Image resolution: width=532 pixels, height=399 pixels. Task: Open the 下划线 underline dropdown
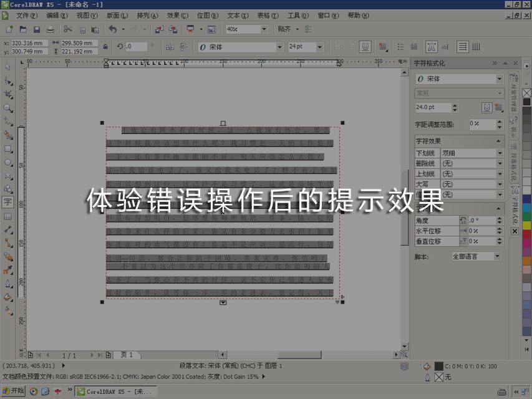tap(500, 153)
